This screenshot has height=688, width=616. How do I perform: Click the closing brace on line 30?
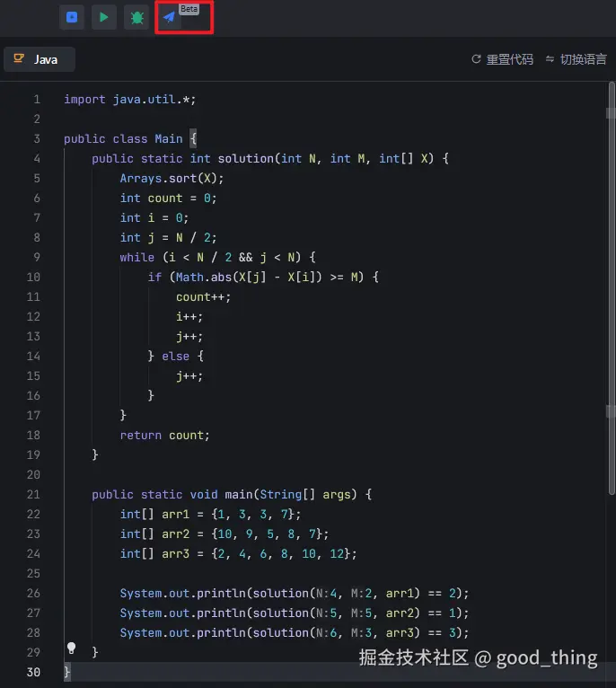66,672
